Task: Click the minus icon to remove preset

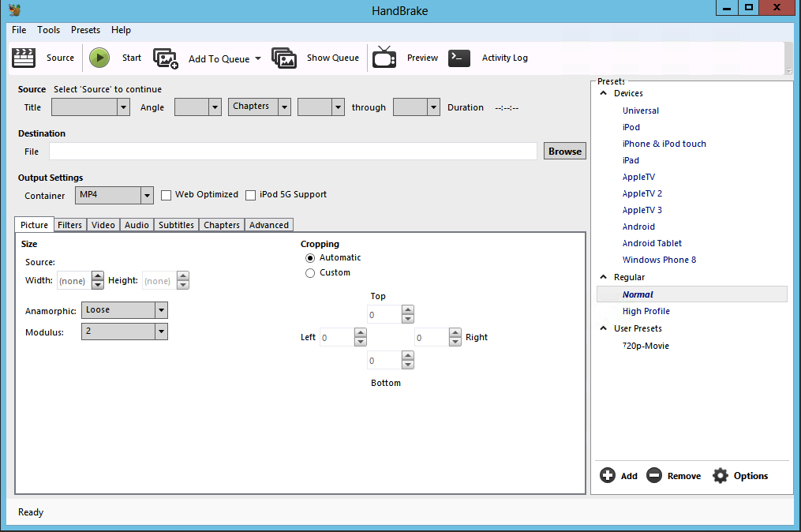Action: coord(654,475)
